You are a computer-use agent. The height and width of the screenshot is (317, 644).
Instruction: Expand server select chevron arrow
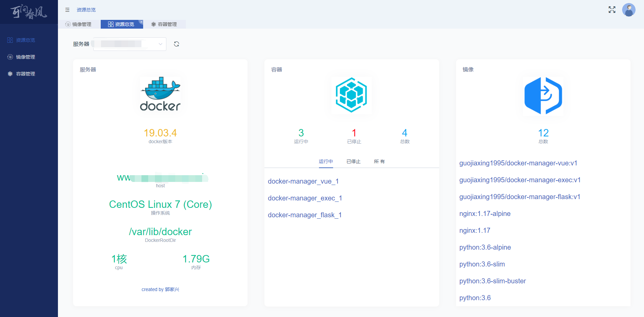coord(160,44)
